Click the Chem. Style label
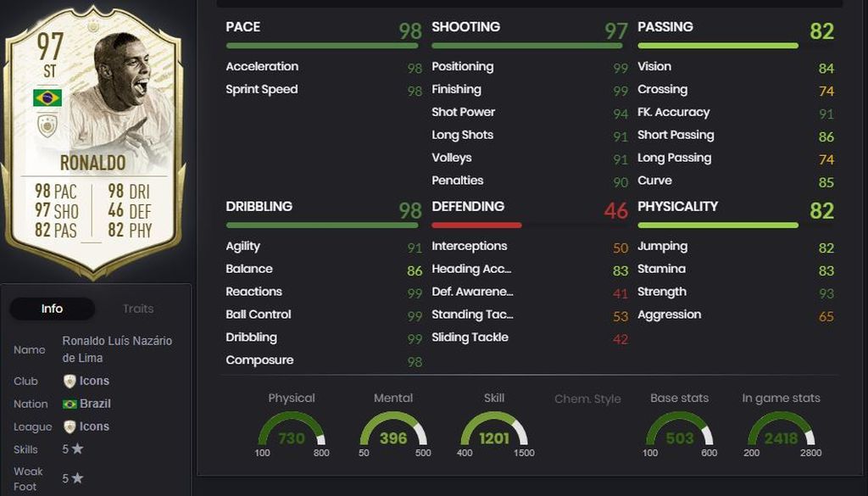 tap(587, 399)
